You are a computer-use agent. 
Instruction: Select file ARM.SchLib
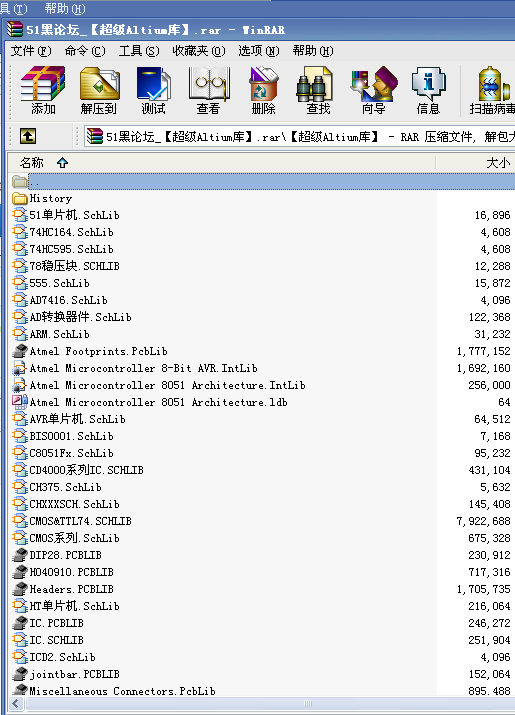[x=59, y=334]
